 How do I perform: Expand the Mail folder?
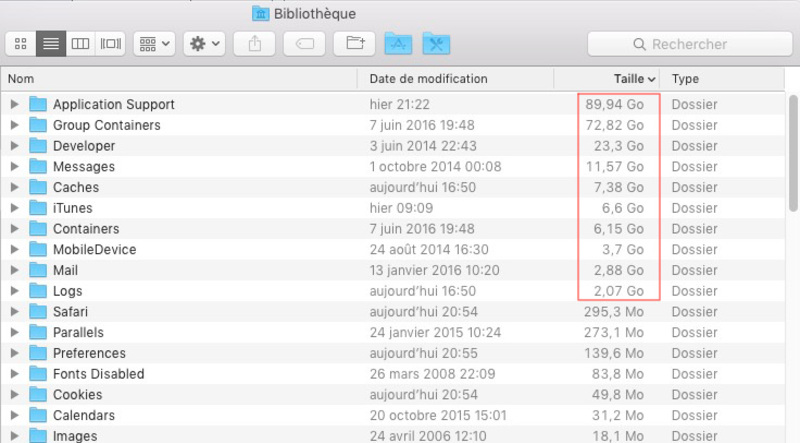pos(14,270)
